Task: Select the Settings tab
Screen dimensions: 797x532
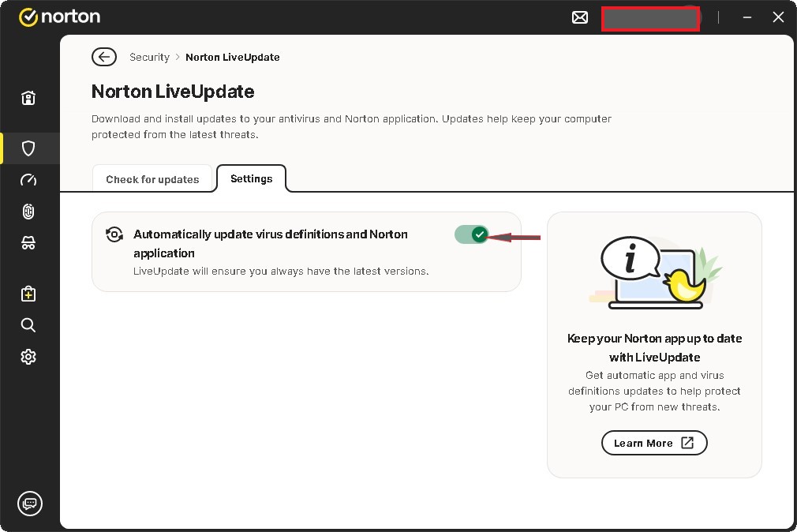Action: coord(251,178)
